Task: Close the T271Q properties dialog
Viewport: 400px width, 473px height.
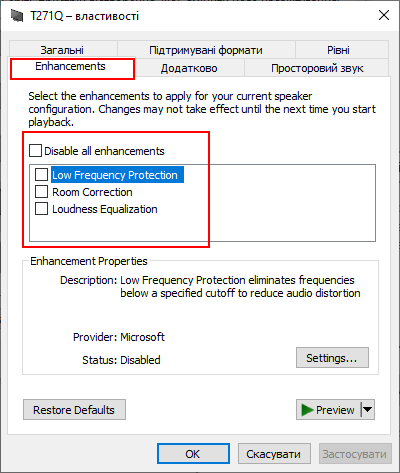Action: [x=384, y=15]
